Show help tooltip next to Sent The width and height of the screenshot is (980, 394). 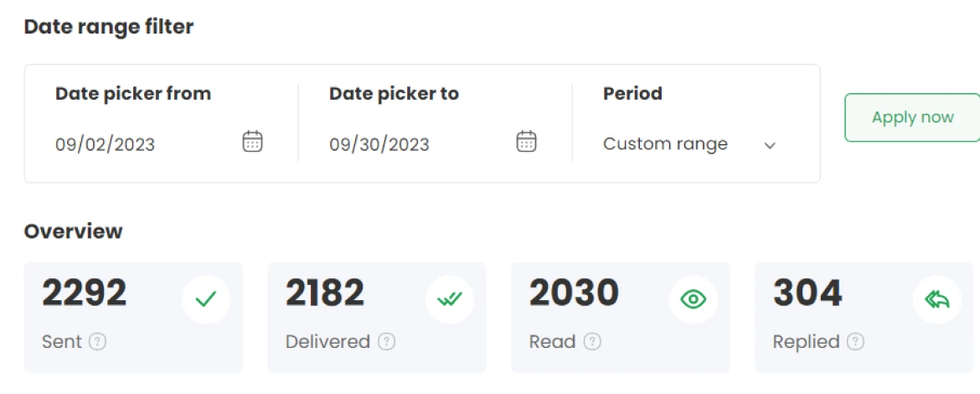(x=97, y=342)
